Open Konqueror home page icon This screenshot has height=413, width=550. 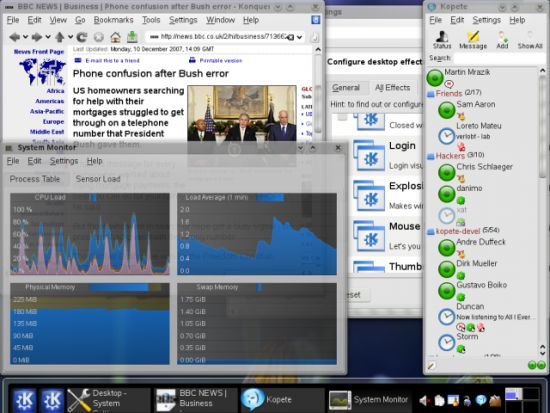coord(115,37)
